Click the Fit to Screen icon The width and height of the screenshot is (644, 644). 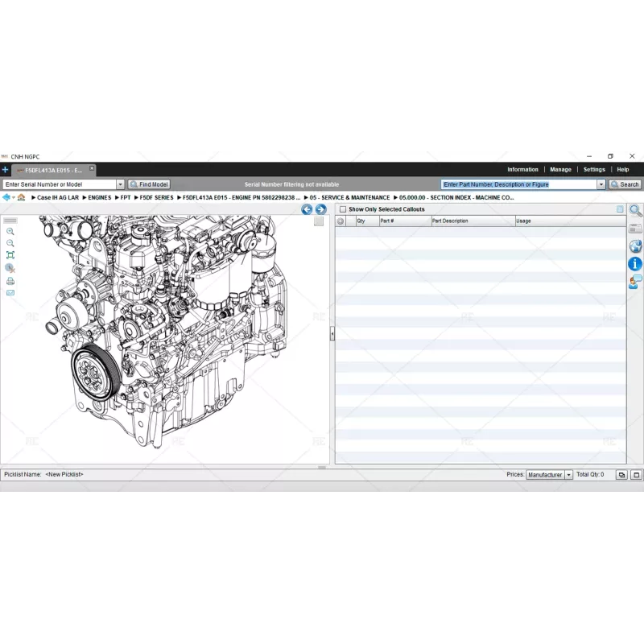[10, 254]
